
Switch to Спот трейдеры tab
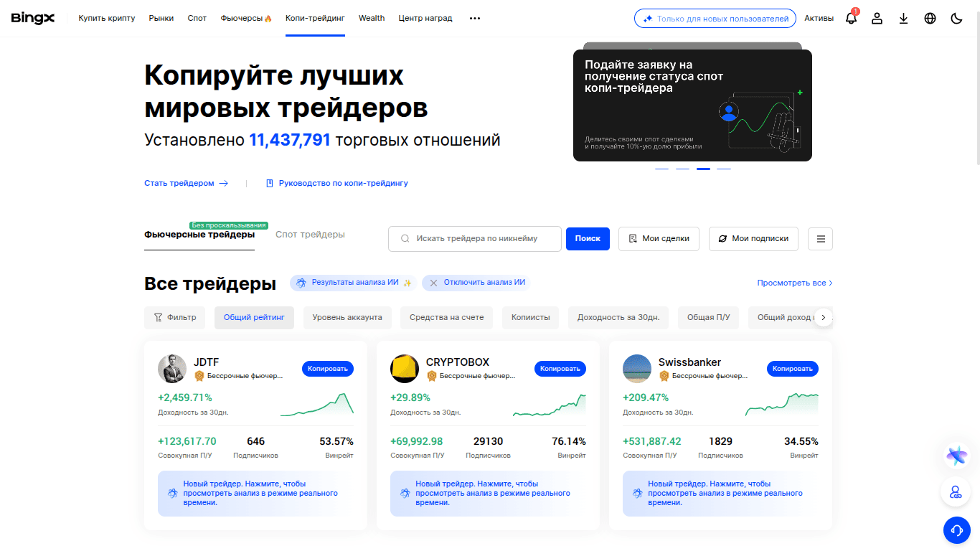310,235
